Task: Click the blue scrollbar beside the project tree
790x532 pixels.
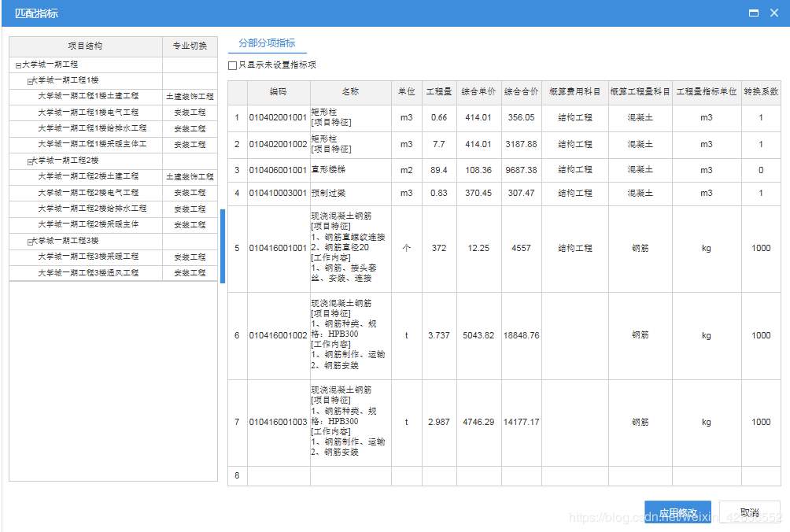Action: pos(223,244)
